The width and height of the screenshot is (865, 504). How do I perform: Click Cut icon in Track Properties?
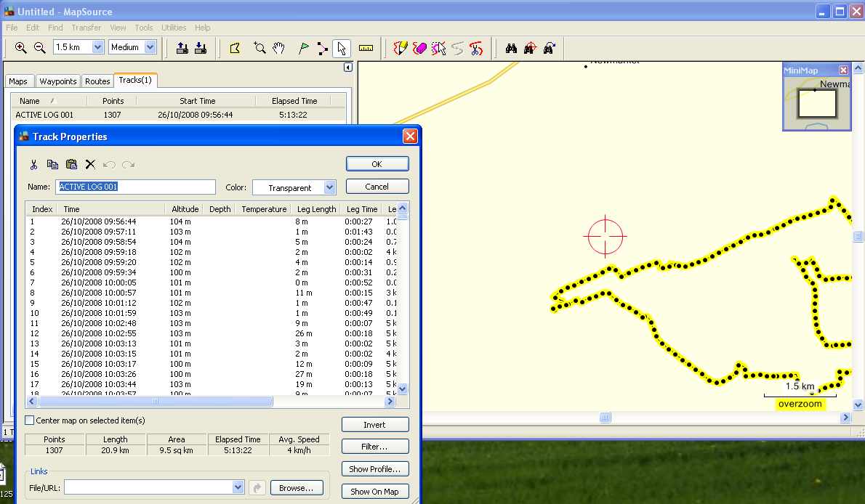coord(33,164)
